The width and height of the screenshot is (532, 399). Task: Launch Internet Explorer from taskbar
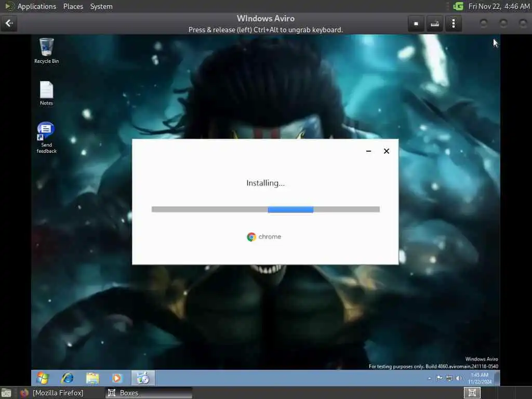pos(67,378)
